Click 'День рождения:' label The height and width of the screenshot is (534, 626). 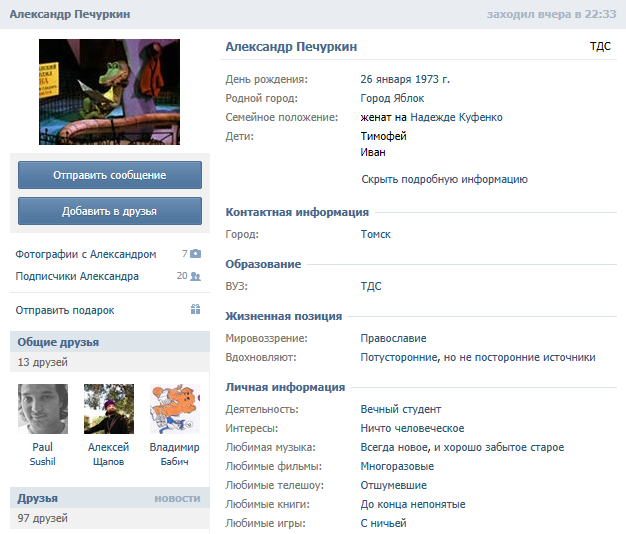pyautogui.click(x=267, y=79)
